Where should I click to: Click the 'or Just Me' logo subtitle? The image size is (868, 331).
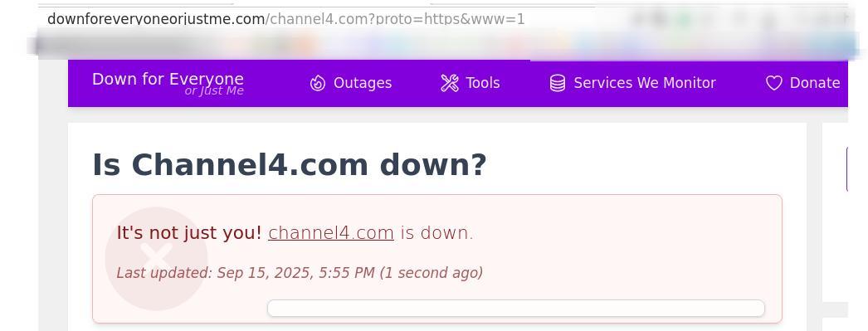[214, 90]
